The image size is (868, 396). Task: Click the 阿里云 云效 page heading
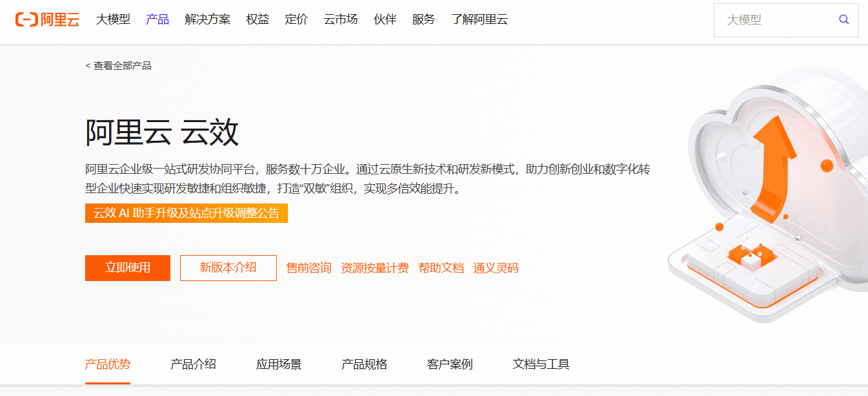[162, 132]
